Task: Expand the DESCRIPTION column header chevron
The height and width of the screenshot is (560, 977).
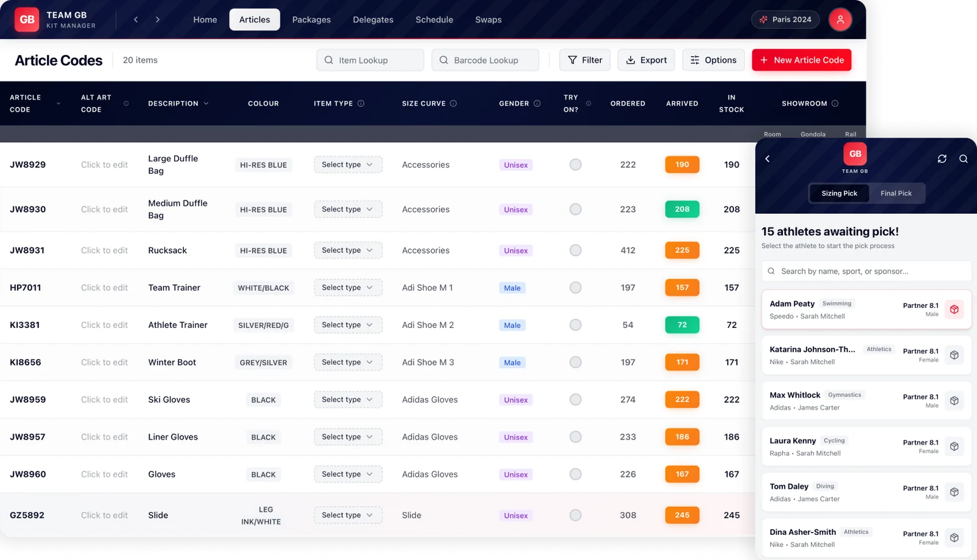Action: (206, 103)
